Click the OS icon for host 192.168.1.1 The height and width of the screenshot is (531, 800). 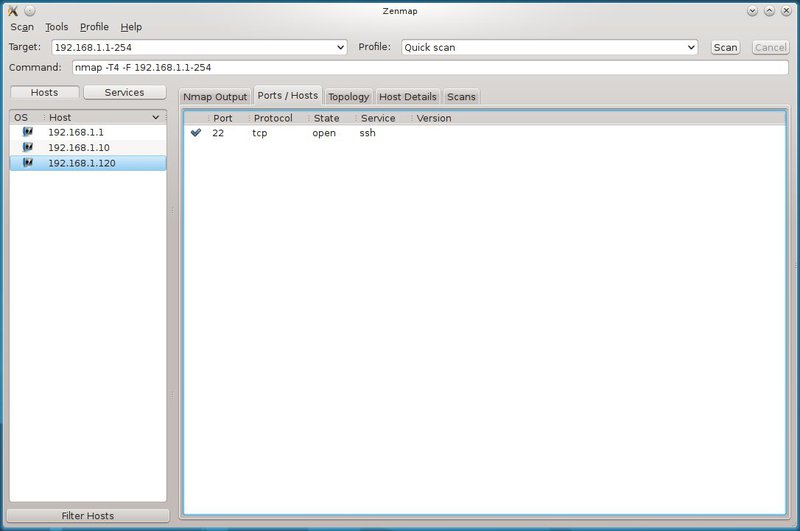28,132
